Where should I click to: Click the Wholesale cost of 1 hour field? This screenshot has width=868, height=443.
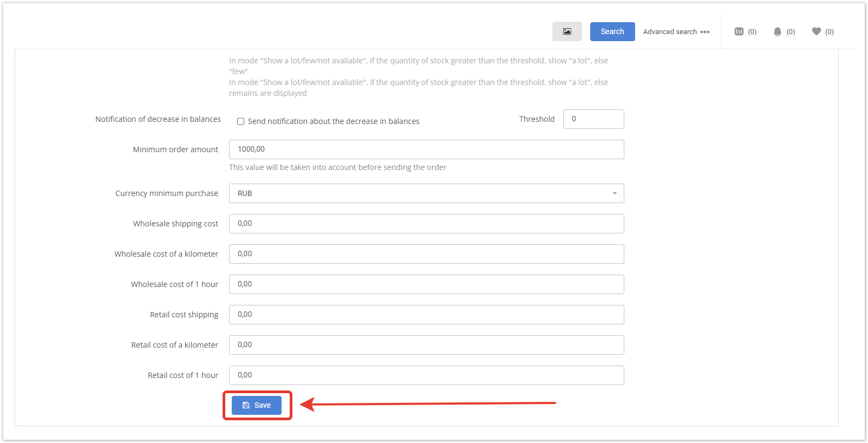tap(426, 284)
